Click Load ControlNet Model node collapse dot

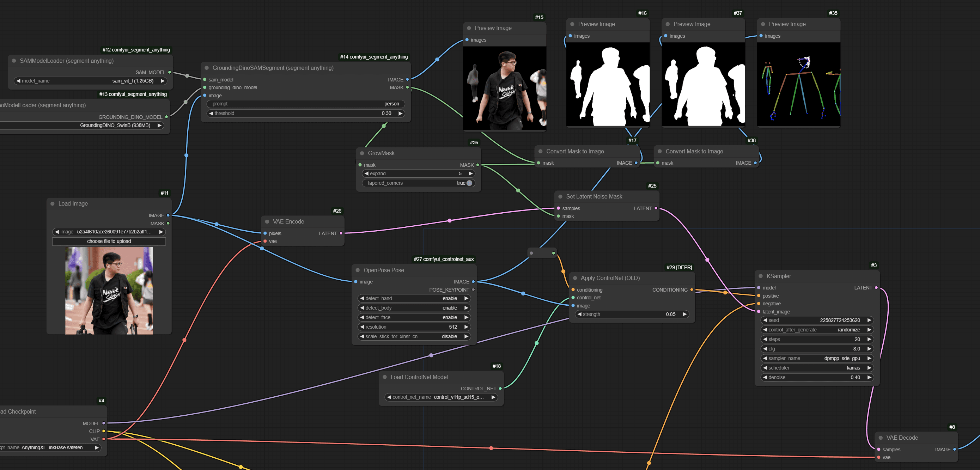[385, 377]
